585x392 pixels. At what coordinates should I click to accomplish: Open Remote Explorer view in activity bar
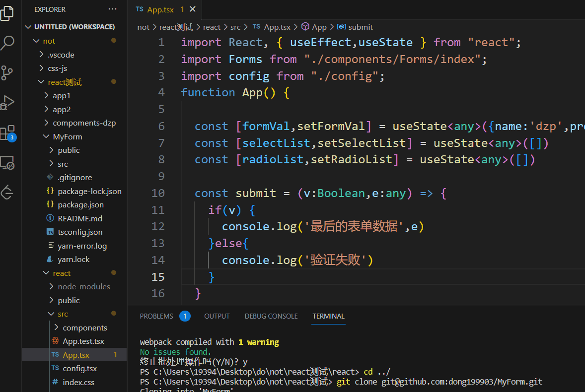point(7,163)
